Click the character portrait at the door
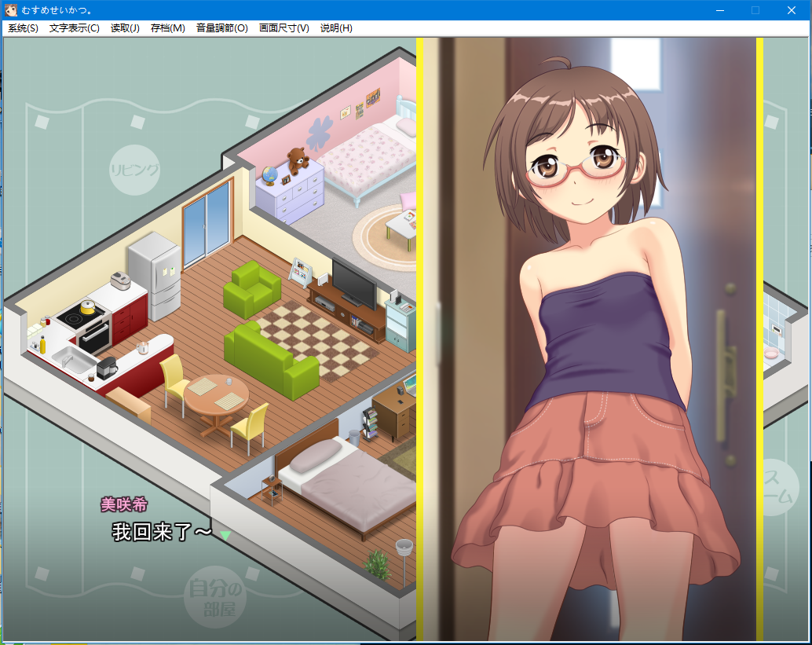The width and height of the screenshot is (812, 645). (591, 339)
